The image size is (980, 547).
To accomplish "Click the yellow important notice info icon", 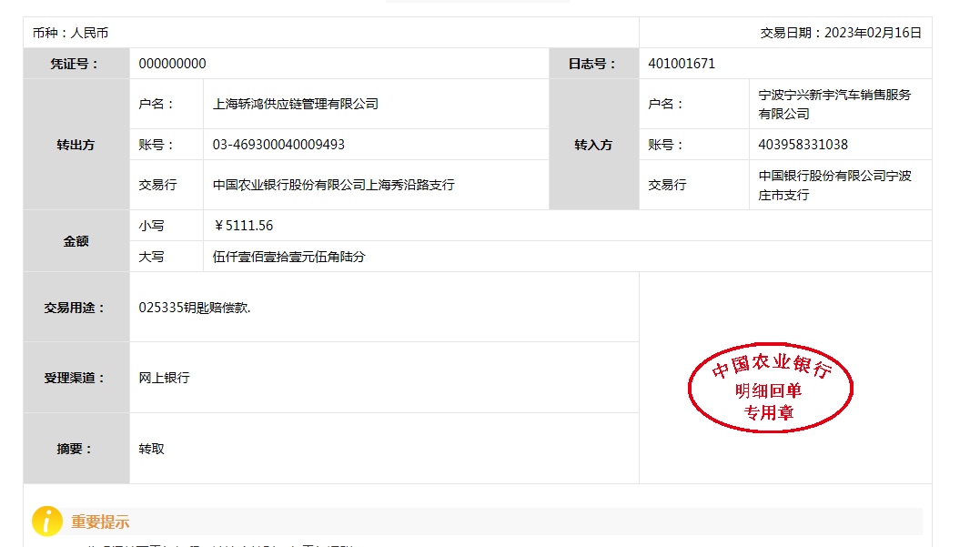I will [x=47, y=522].
